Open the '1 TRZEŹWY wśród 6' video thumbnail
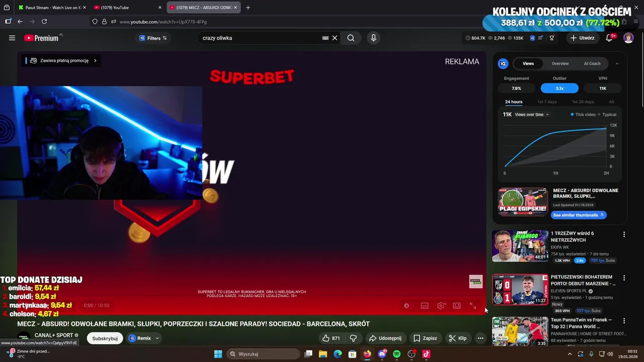The height and width of the screenshot is (362, 644). (520, 246)
